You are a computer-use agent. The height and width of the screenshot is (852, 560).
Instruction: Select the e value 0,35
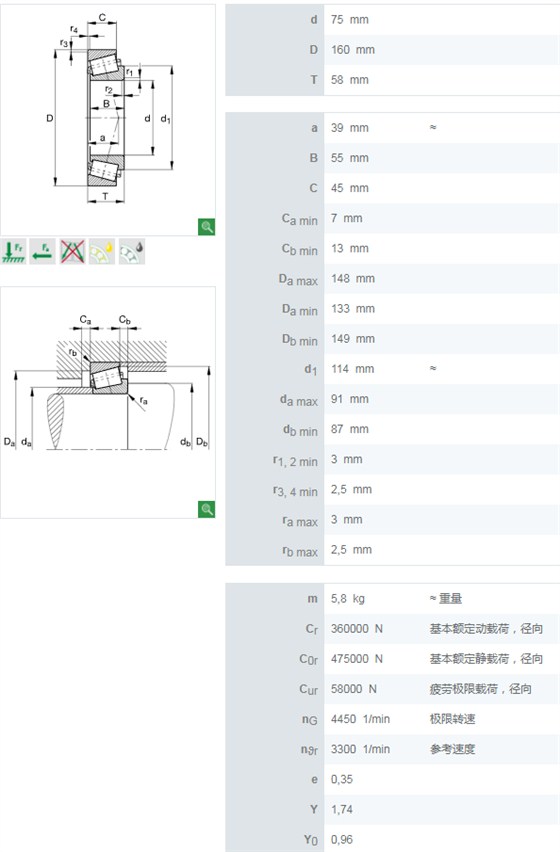(x=342, y=780)
